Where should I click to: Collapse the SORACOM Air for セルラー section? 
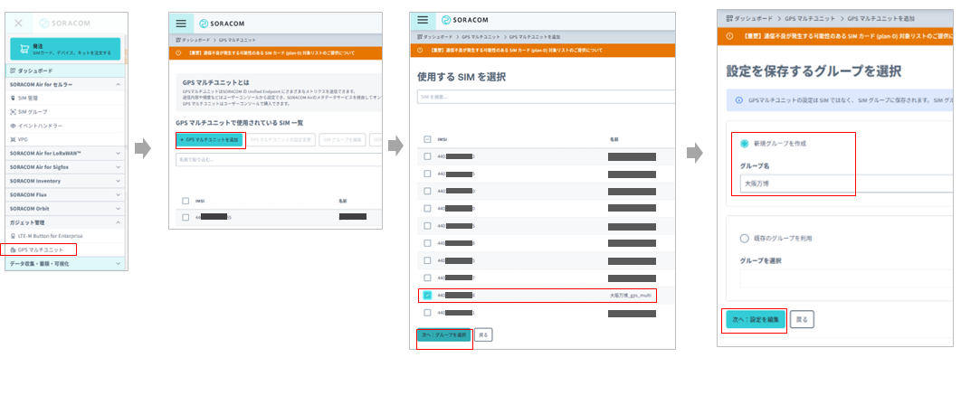(x=119, y=84)
